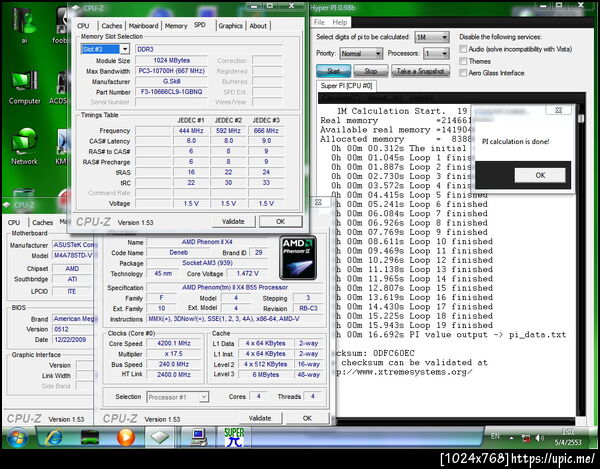Switch to the Memory tab
Screen dimensions: 600x469
coord(176,26)
